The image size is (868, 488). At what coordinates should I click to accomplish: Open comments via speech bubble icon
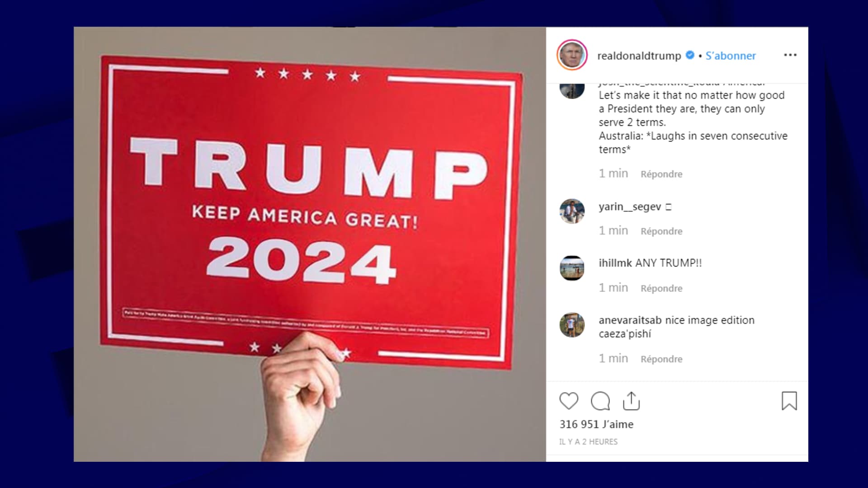click(x=600, y=401)
